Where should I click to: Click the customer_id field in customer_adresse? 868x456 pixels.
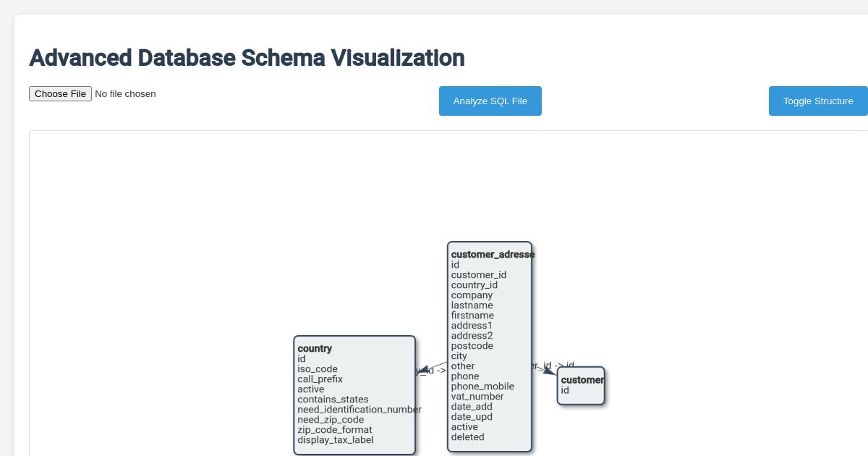click(478, 275)
